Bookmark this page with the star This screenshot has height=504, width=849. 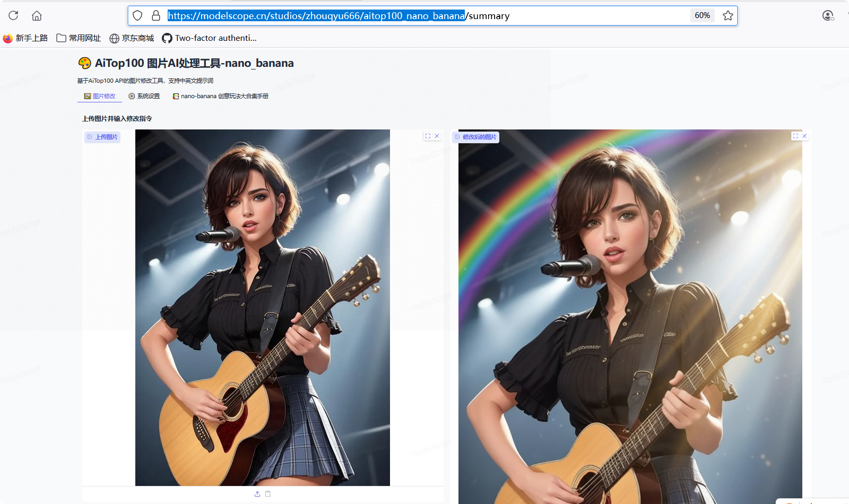(x=728, y=15)
